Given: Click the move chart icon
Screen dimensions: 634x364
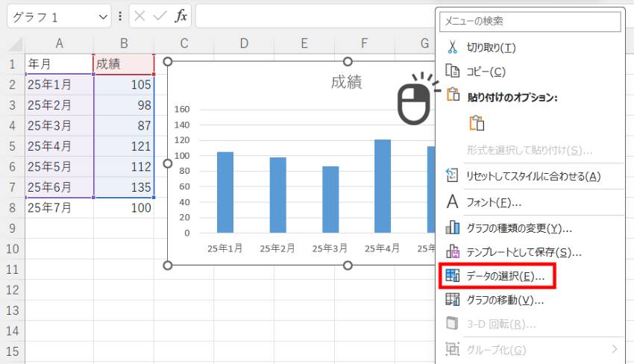Looking at the screenshot, I should click(x=453, y=299).
